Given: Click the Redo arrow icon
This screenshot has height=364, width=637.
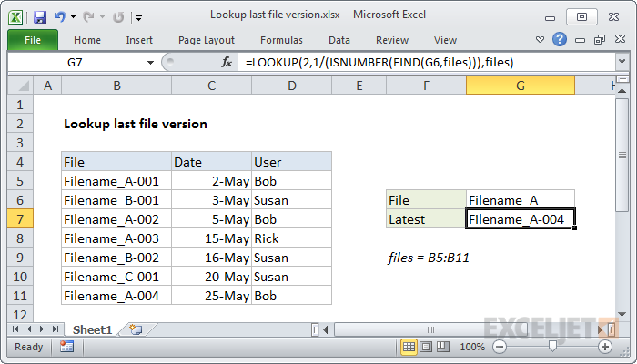Looking at the screenshot, I should pyautogui.click(x=88, y=17).
